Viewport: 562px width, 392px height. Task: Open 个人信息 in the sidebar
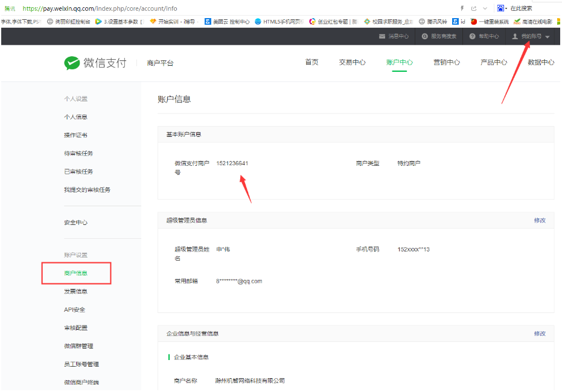(x=75, y=117)
